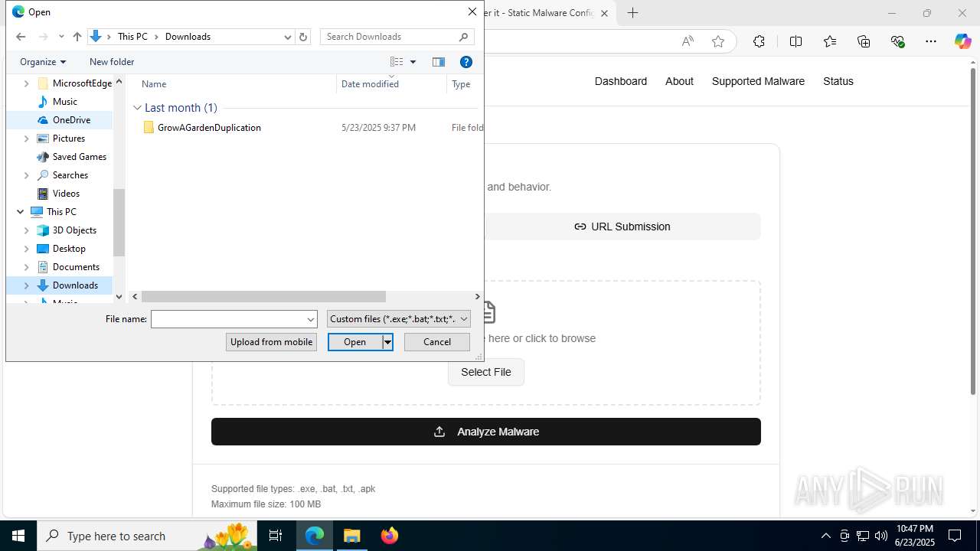Viewport: 980px width, 551px height.
Task: Open the Organize dropdown menu
Action: (x=43, y=62)
